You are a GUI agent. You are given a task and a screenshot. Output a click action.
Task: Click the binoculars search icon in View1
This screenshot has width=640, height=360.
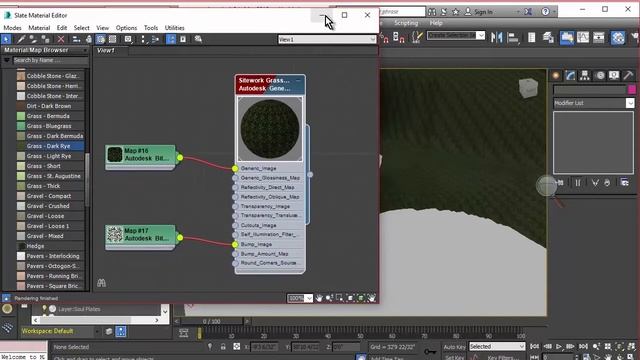pyautogui.click(x=101, y=282)
